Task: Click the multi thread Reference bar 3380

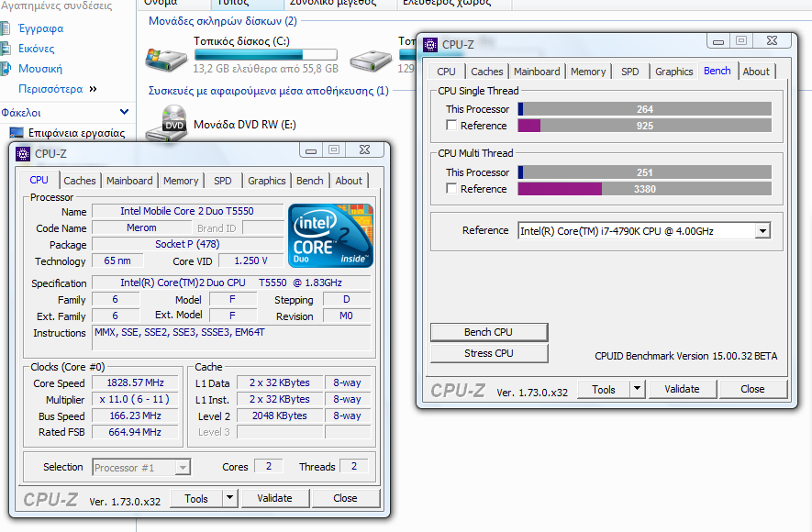Action: pyautogui.click(x=645, y=188)
